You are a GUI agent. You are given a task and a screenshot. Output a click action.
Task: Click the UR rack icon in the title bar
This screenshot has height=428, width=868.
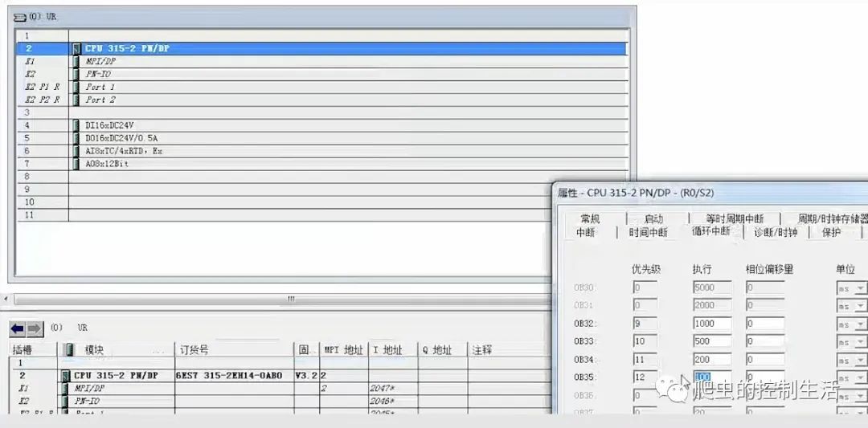(x=20, y=18)
